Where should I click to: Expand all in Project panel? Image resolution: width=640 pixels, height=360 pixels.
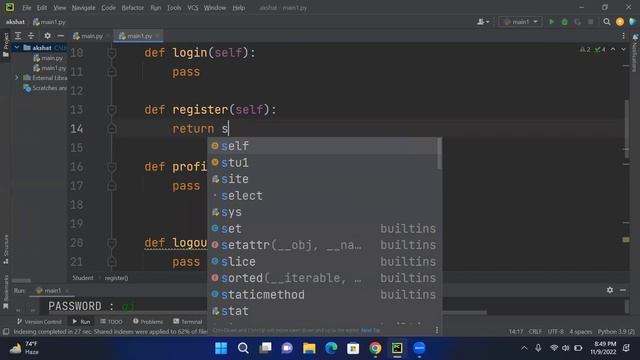[x=18, y=36]
